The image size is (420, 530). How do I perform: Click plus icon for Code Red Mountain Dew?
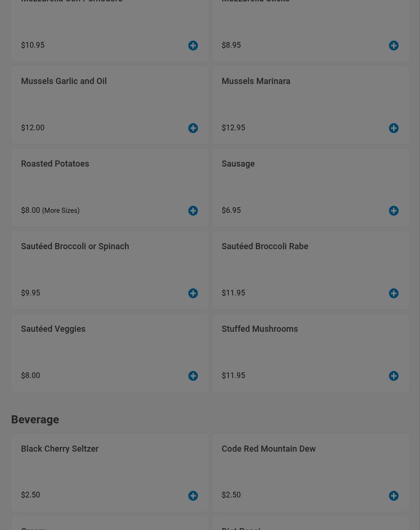pos(394,496)
